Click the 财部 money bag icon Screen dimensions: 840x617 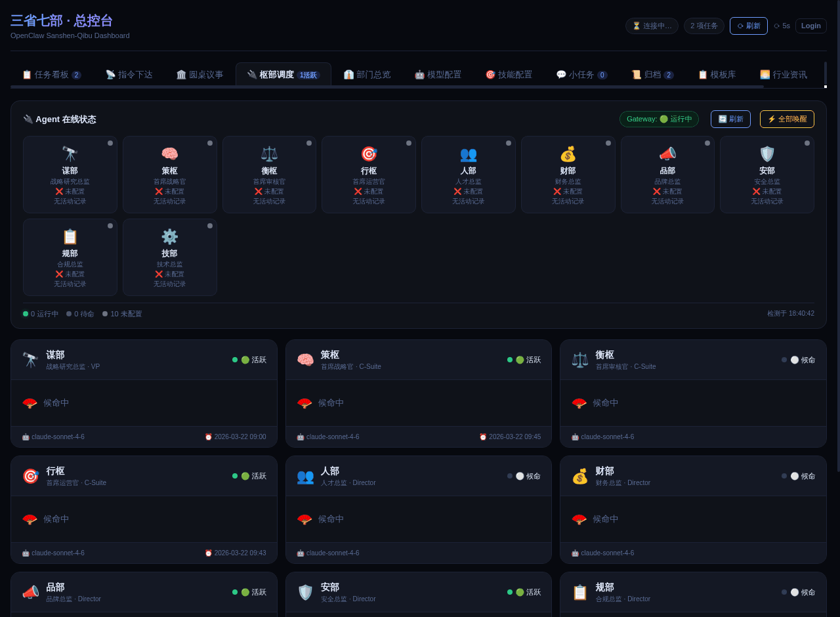568,153
